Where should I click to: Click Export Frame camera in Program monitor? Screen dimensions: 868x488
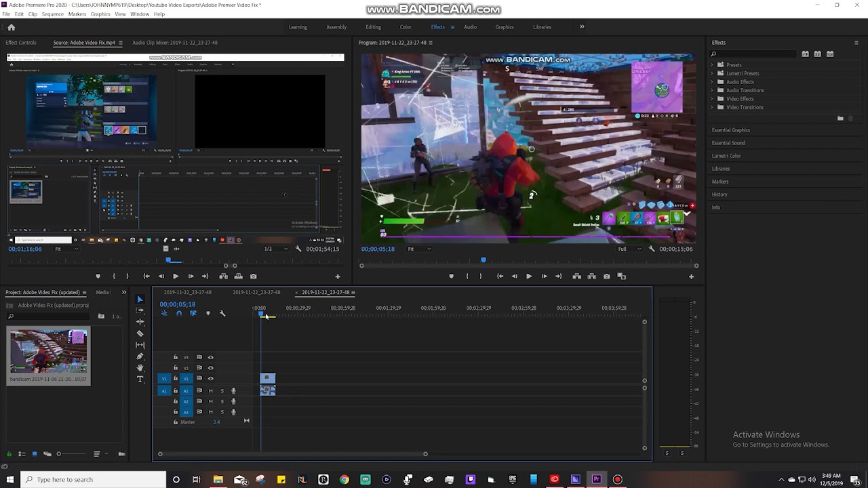606,277
